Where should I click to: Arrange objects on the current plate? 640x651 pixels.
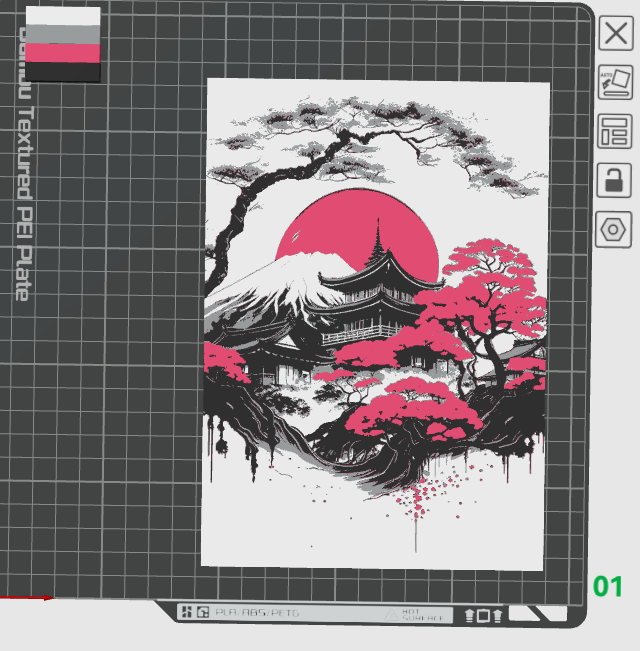615,131
